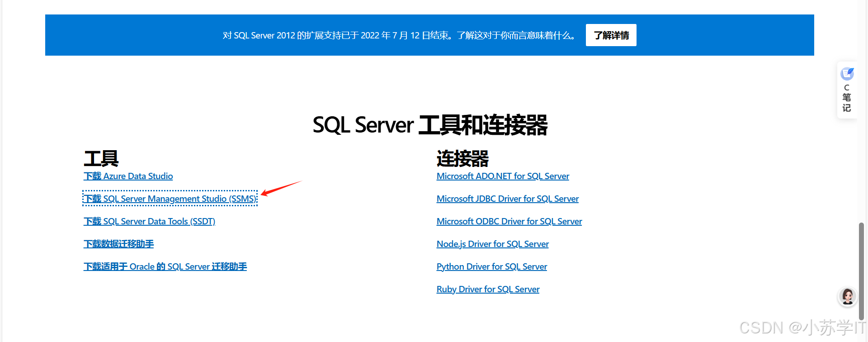Click the 连接器 section heading
The image size is (868, 342).
pos(462,159)
